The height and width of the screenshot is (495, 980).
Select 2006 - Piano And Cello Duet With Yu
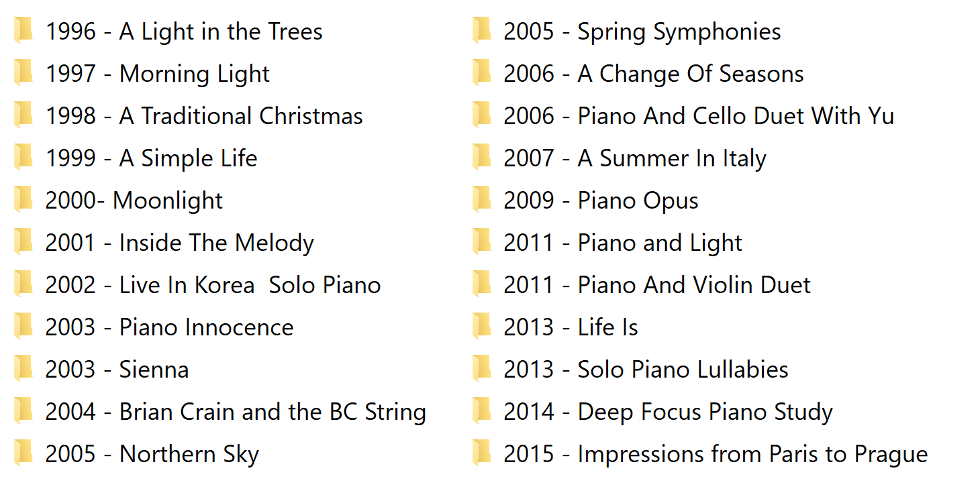[699, 116]
